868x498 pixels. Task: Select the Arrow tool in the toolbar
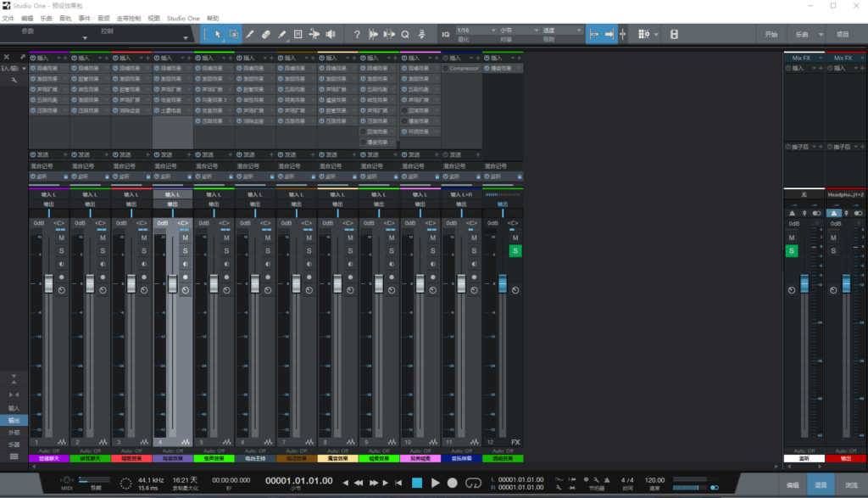click(218, 34)
